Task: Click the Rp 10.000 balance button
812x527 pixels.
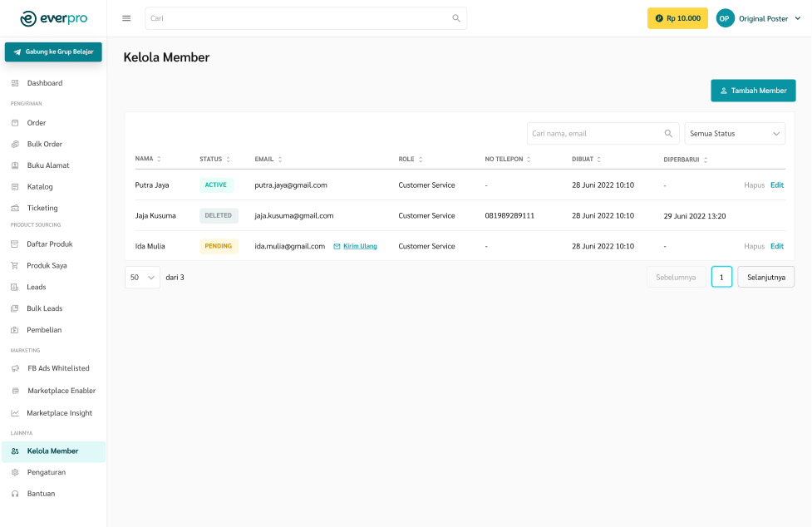Action: pos(677,18)
